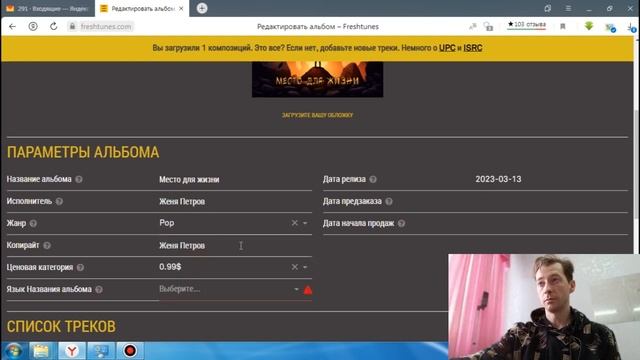Screen dimensions: 640x360
Task: Switch to the Yandex mail inbox tab
Action: click(47, 8)
